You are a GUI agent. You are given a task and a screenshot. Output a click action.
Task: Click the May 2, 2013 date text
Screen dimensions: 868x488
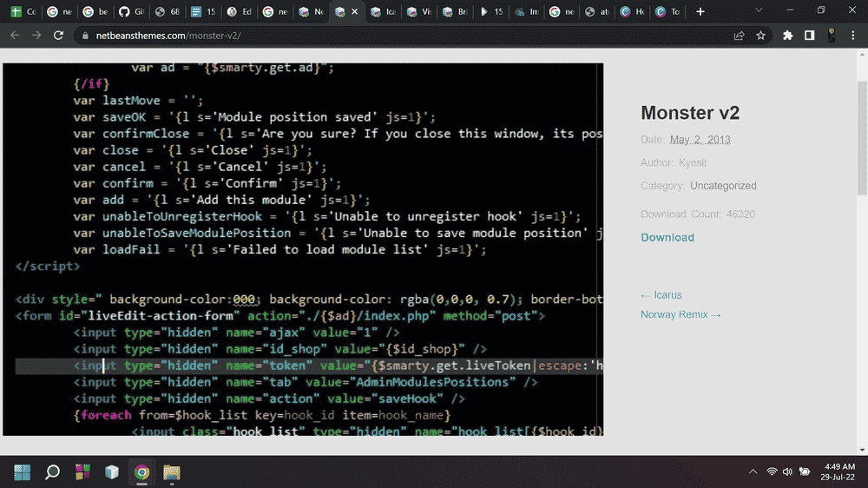pos(700,140)
